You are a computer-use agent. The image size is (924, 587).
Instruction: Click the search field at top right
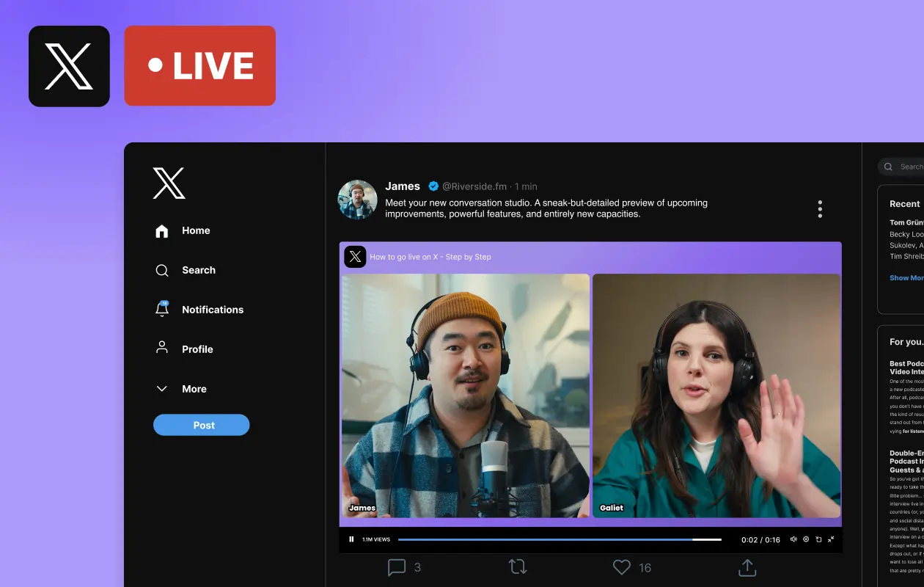tap(906, 167)
